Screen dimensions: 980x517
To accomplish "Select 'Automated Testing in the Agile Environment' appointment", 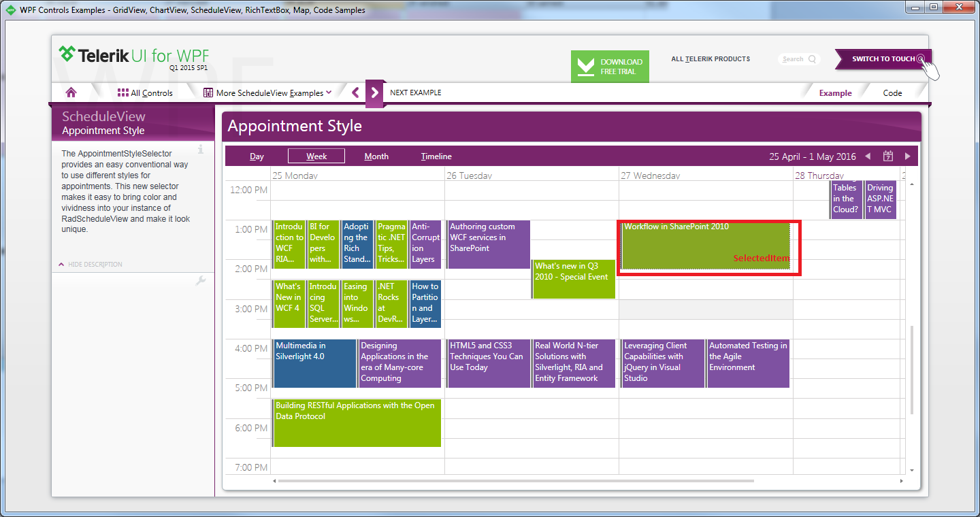I will tap(748, 363).
